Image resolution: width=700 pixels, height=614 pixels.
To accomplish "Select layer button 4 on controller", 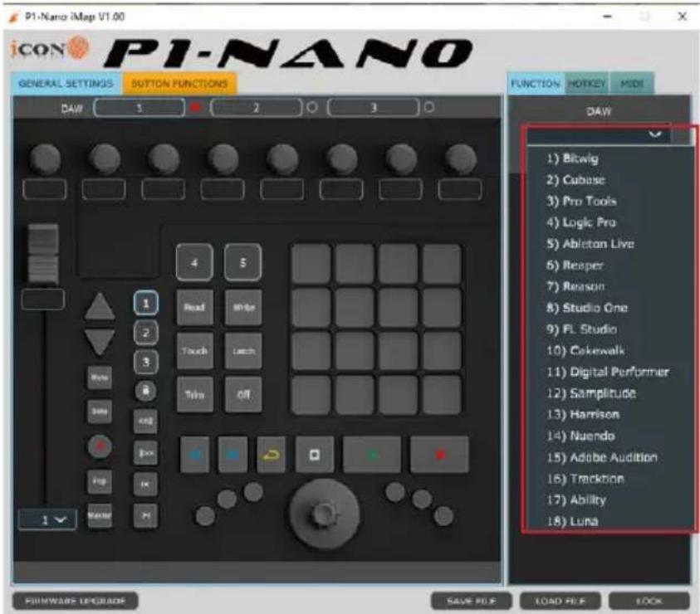I will [194, 262].
